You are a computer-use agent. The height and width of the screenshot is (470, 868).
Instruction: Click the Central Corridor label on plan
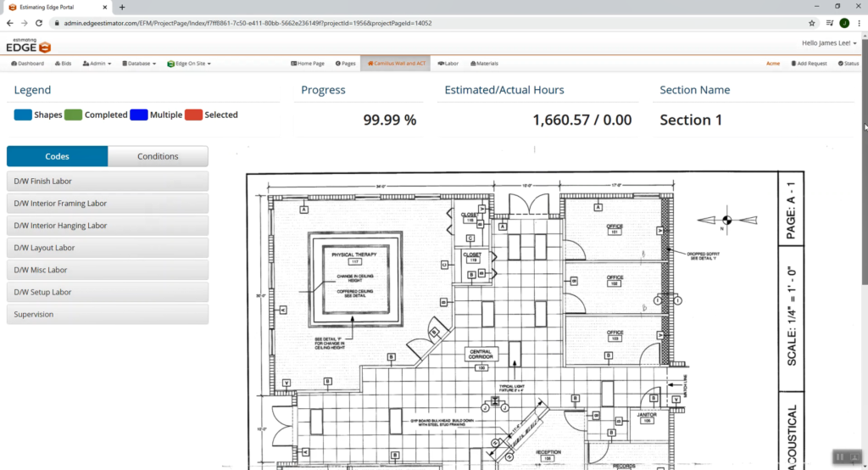click(x=481, y=354)
